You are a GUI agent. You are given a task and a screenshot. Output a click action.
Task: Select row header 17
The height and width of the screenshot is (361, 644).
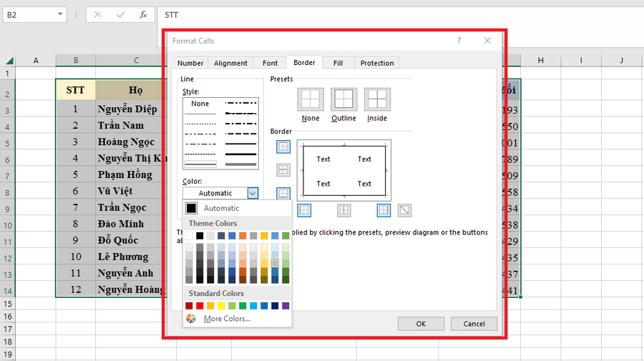7,329
